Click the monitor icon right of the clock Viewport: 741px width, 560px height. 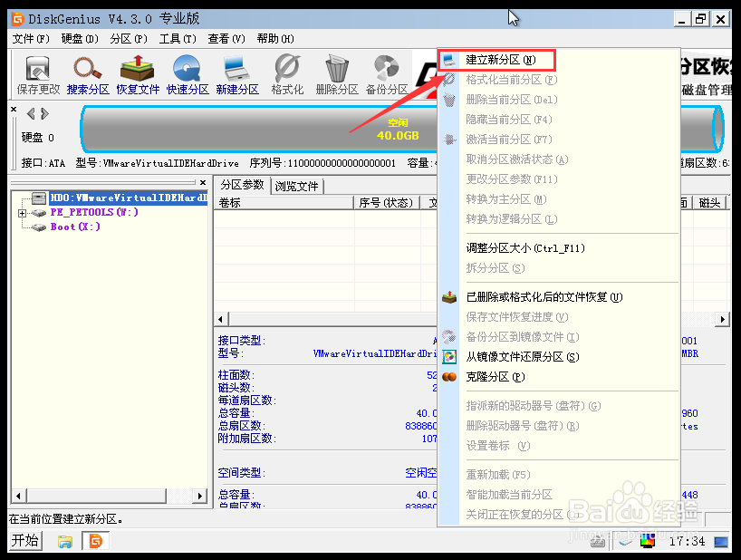pyautogui.click(x=721, y=542)
